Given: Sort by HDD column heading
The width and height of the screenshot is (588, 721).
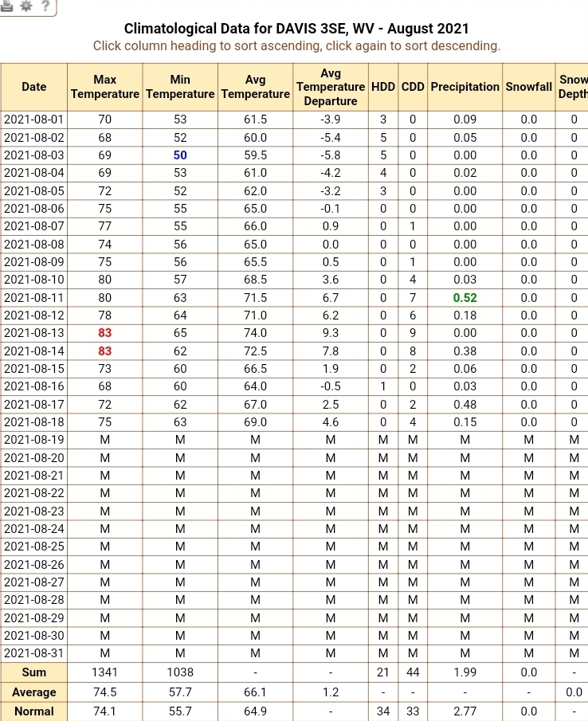Looking at the screenshot, I should click(383, 87).
